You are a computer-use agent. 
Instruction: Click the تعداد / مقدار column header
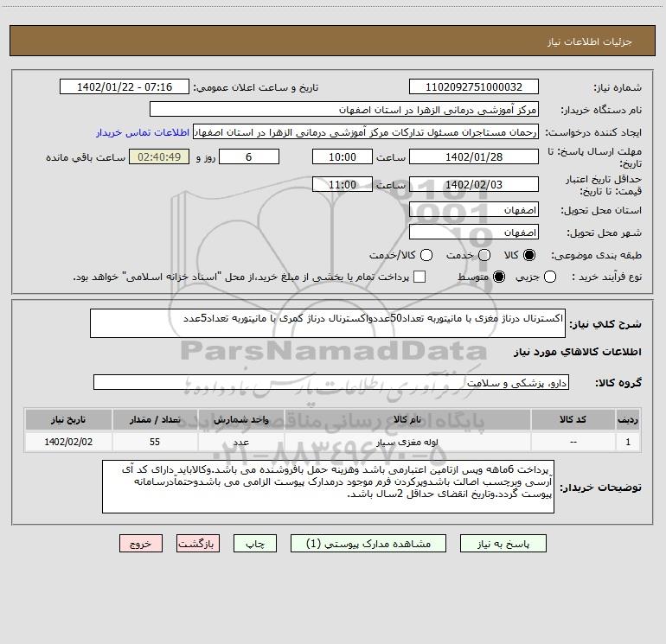tap(155, 419)
